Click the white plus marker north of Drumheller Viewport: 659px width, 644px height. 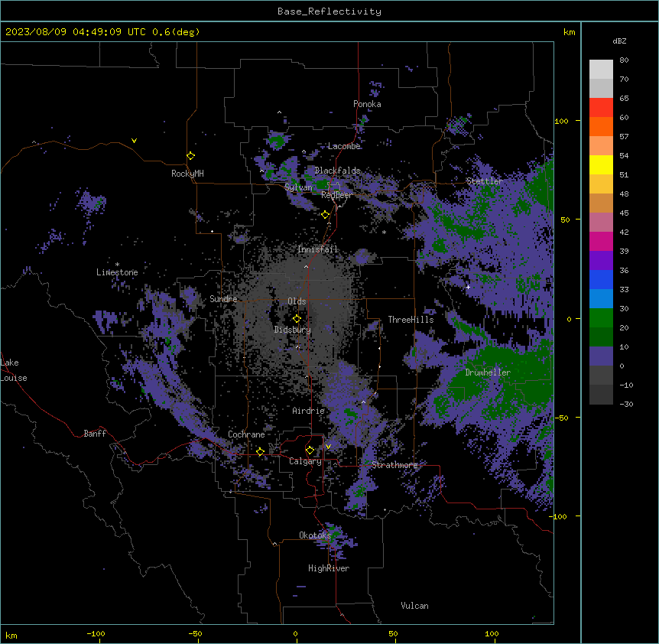click(468, 287)
